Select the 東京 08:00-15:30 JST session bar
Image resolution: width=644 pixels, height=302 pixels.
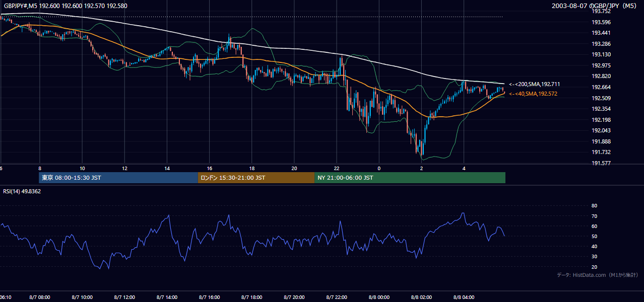118,178
